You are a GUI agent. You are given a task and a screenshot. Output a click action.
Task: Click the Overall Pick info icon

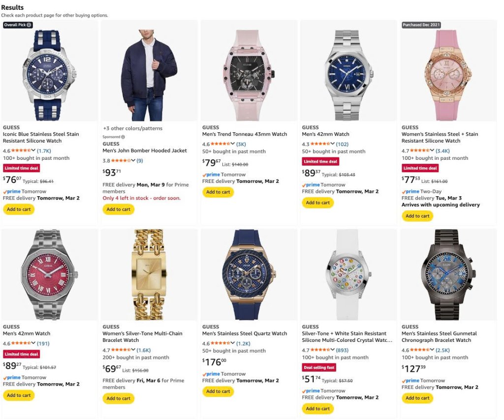[x=29, y=25]
